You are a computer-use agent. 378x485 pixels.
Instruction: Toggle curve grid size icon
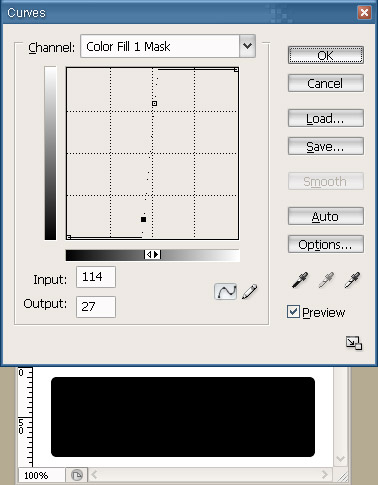[354, 343]
